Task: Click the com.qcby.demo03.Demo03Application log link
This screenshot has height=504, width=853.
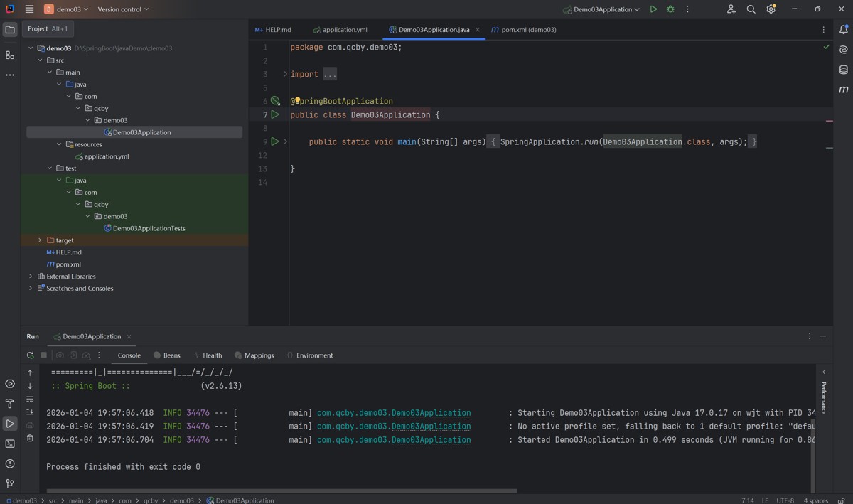Action: (x=394, y=413)
